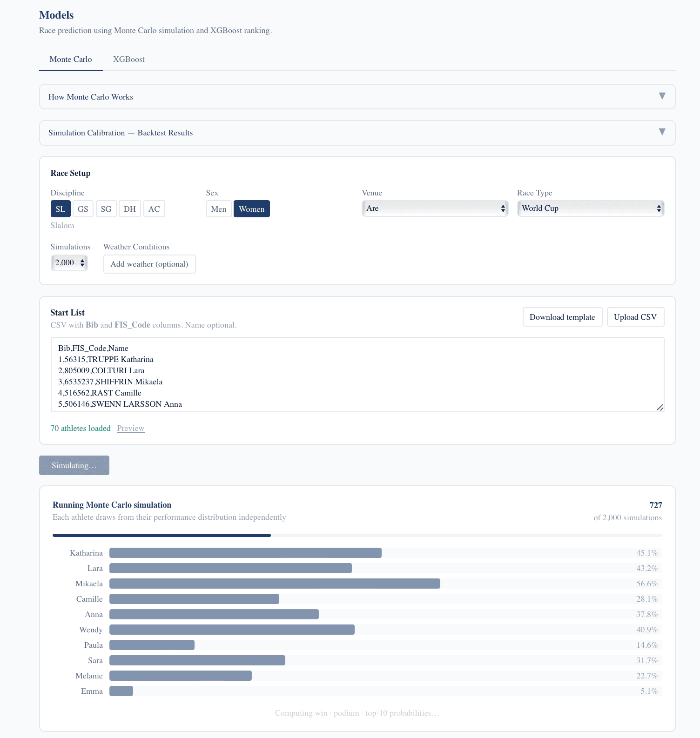The height and width of the screenshot is (738, 700).
Task: Choose SG discipline option
Action: pos(106,209)
